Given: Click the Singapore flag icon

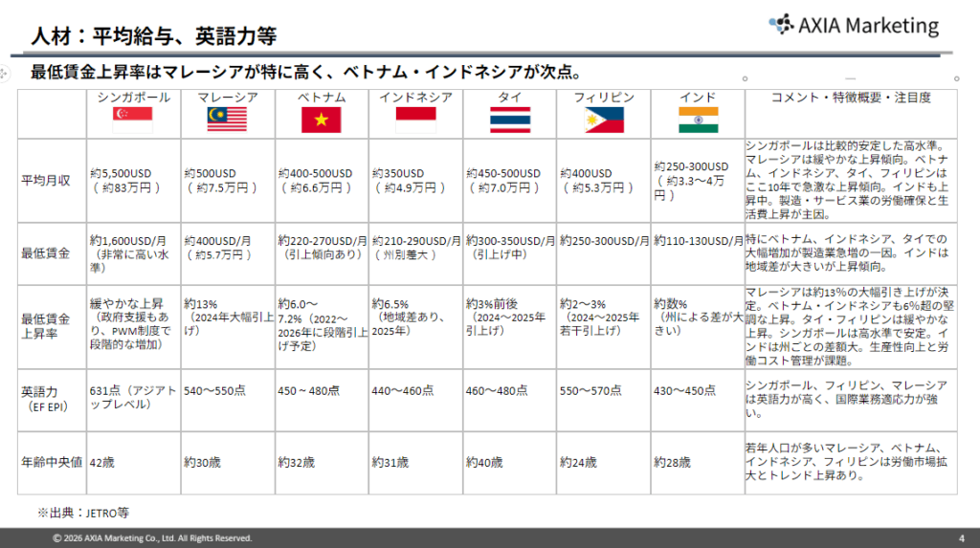Looking at the screenshot, I should [134, 120].
